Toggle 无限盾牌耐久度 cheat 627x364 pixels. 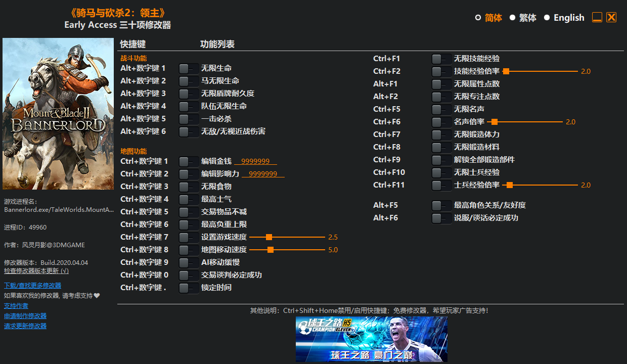189,94
